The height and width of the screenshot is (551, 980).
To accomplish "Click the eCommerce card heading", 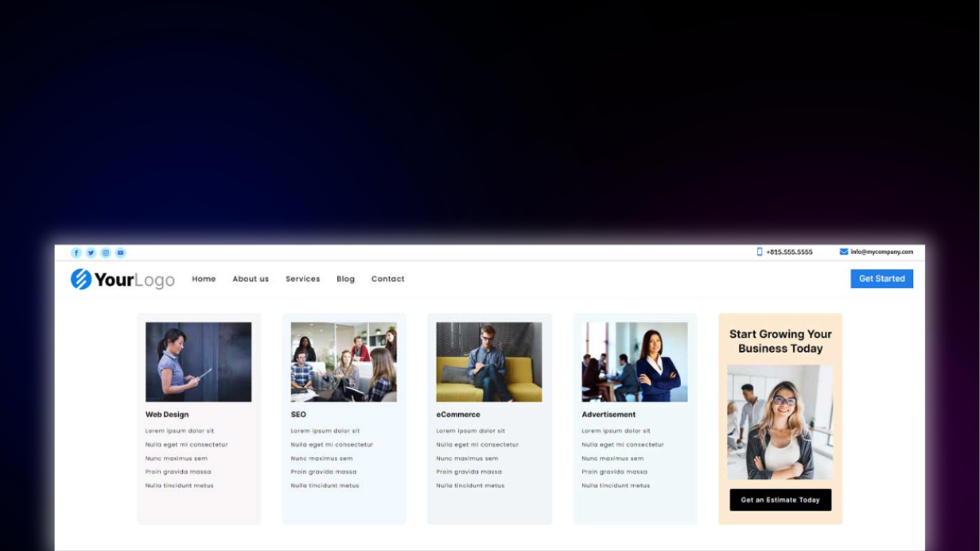I will coord(458,415).
